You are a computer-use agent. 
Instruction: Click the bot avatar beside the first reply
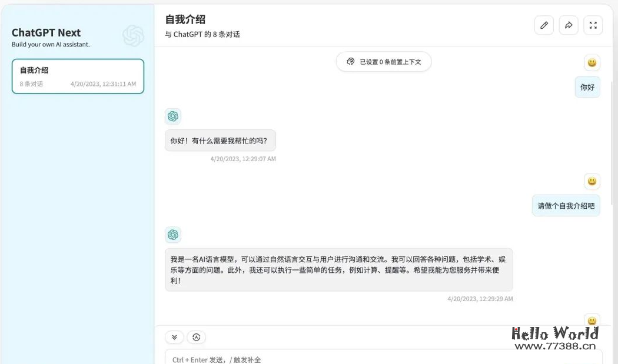(172, 116)
